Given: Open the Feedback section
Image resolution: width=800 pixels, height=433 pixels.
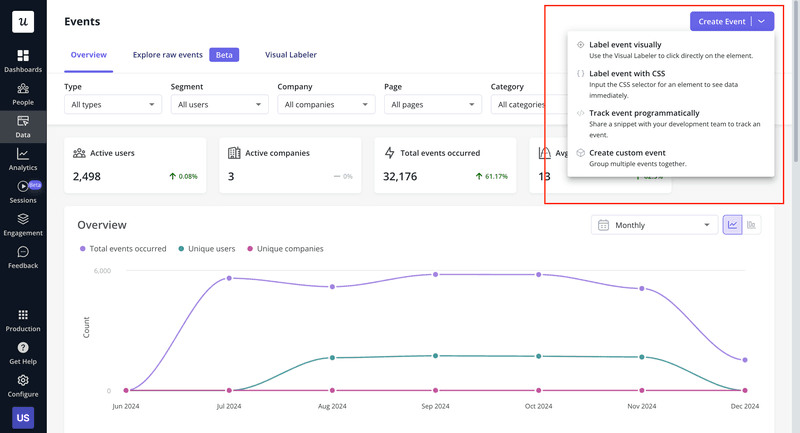Looking at the screenshot, I should pyautogui.click(x=22, y=257).
